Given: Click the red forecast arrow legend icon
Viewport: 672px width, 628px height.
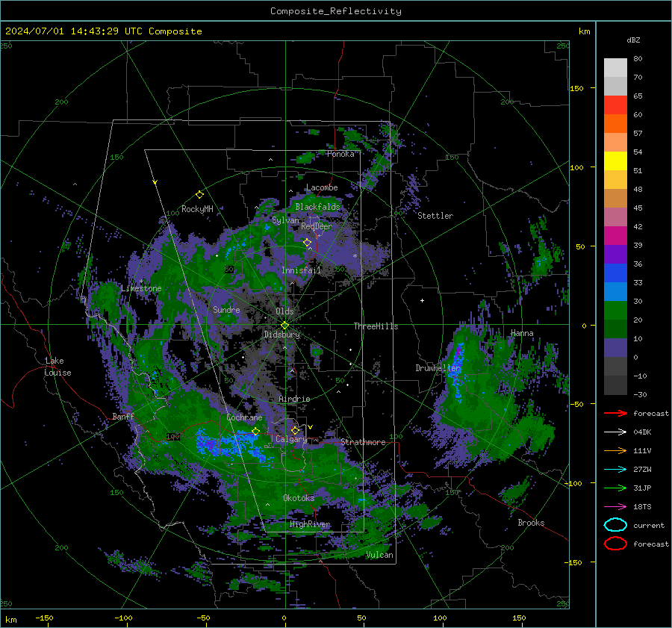Looking at the screenshot, I should 615,413.
